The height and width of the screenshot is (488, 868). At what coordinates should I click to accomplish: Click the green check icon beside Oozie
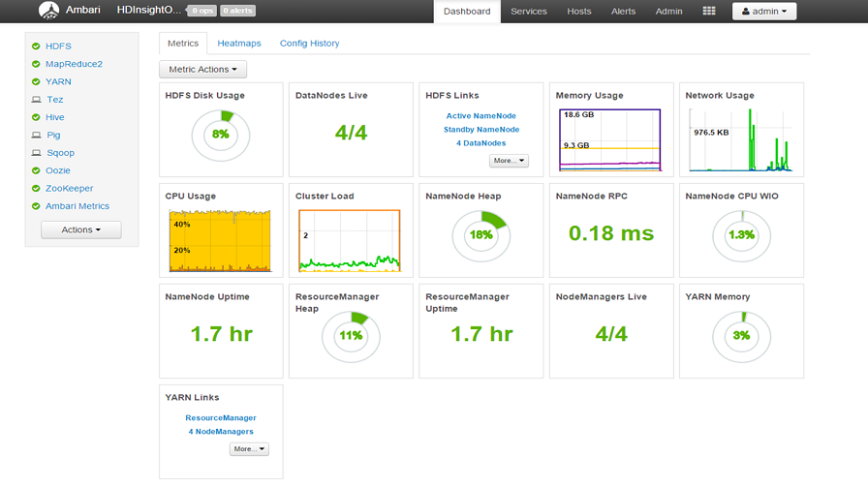pyautogui.click(x=36, y=171)
